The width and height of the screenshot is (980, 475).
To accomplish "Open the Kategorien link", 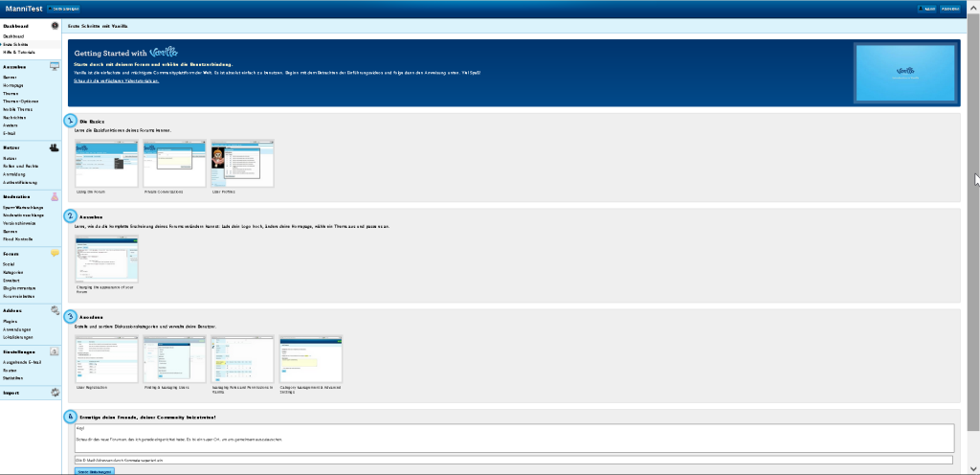I will point(13,273).
